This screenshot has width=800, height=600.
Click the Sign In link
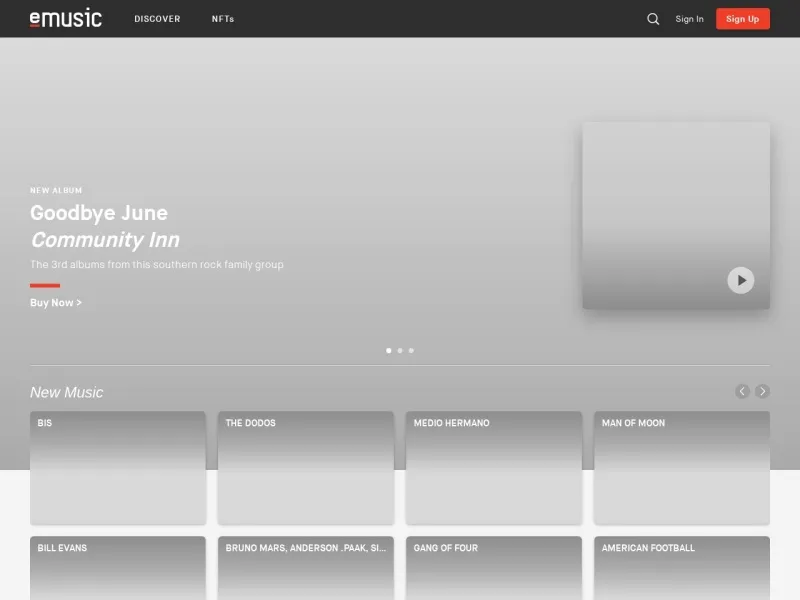click(x=689, y=19)
